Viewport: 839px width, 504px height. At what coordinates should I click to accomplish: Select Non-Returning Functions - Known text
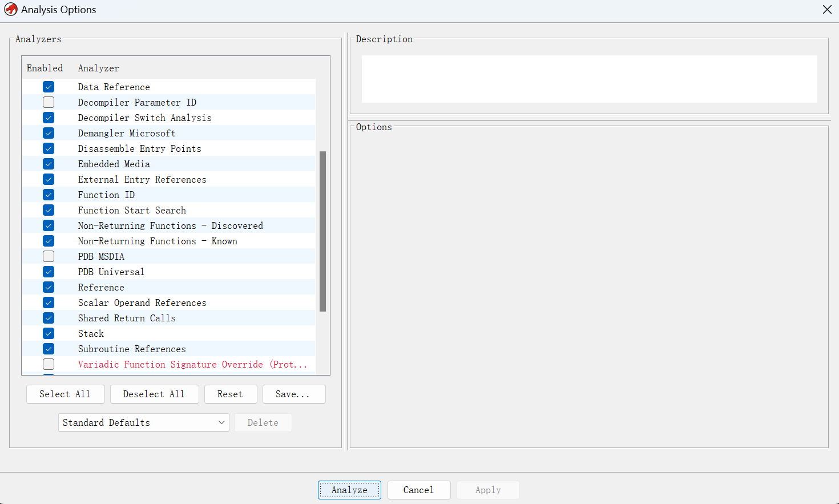[x=158, y=241]
